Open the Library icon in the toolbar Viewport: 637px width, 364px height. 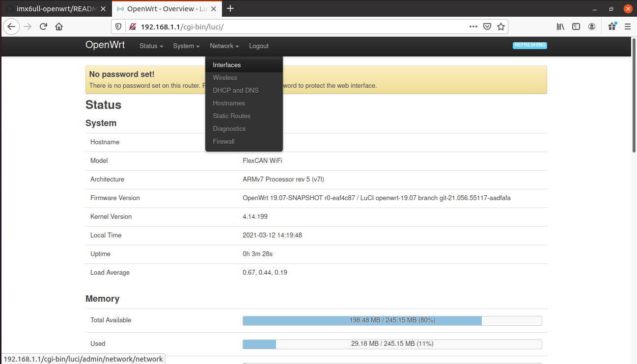560,26
